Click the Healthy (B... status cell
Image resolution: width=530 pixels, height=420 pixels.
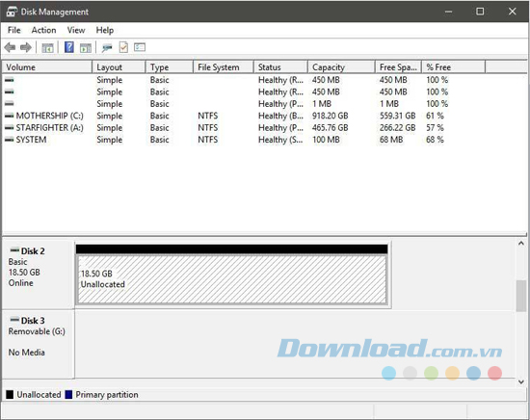pyautogui.click(x=280, y=116)
